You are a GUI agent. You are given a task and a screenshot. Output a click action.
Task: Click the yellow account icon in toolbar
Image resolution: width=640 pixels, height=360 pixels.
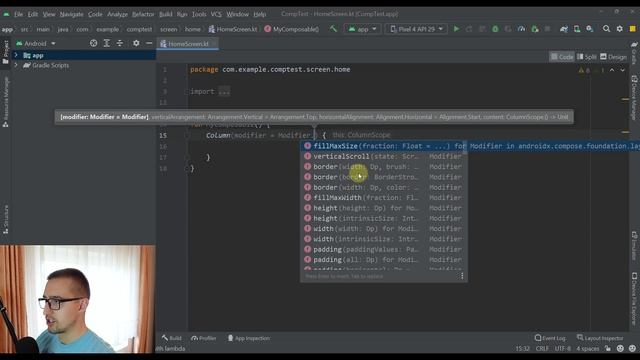click(x=633, y=29)
